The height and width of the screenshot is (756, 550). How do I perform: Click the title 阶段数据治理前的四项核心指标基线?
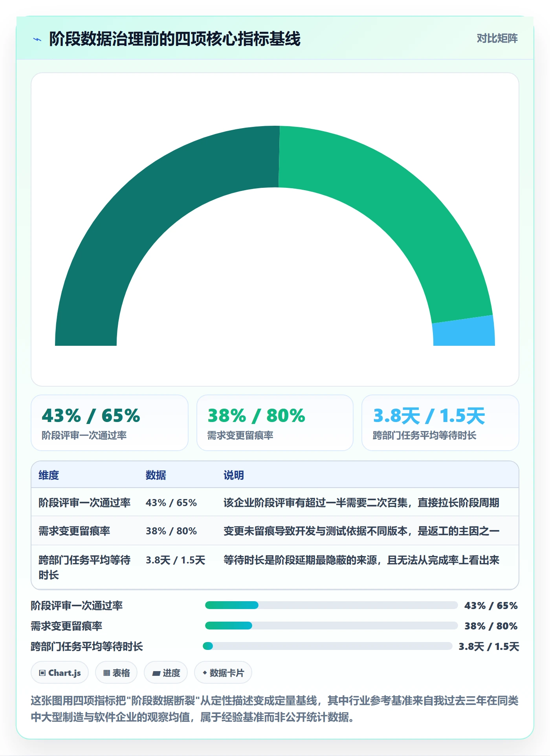[175, 39]
